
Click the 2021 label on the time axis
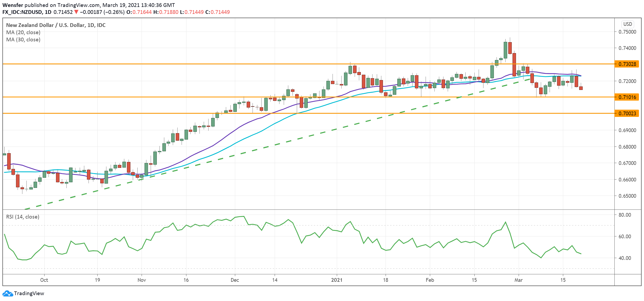click(x=337, y=280)
